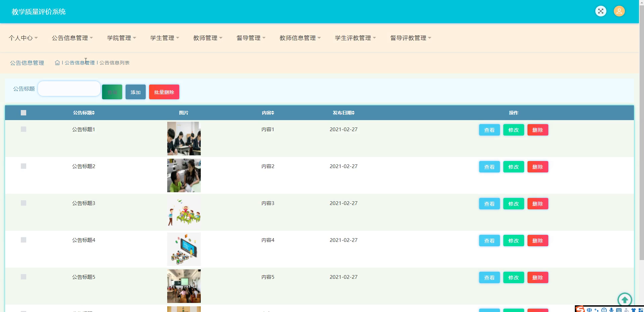Go to home via breadcrumb house icon
The height and width of the screenshot is (312, 644).
[57, 63]
